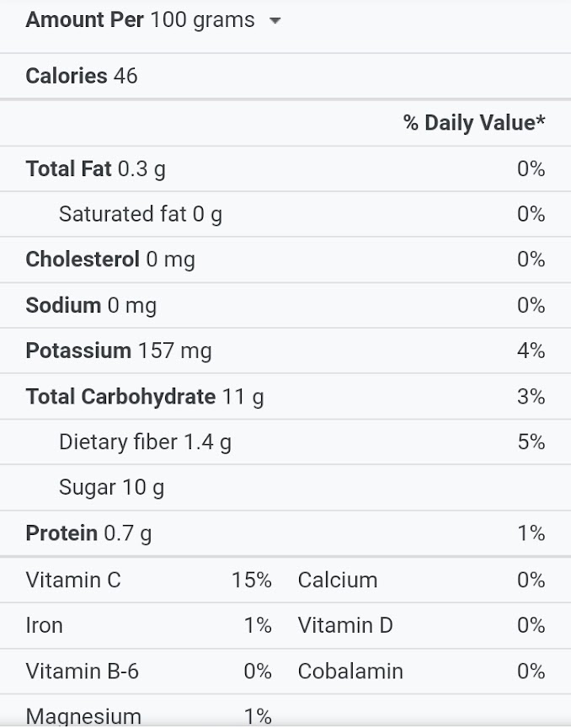Select the Total Carbohydrate label

coord(119,396)
